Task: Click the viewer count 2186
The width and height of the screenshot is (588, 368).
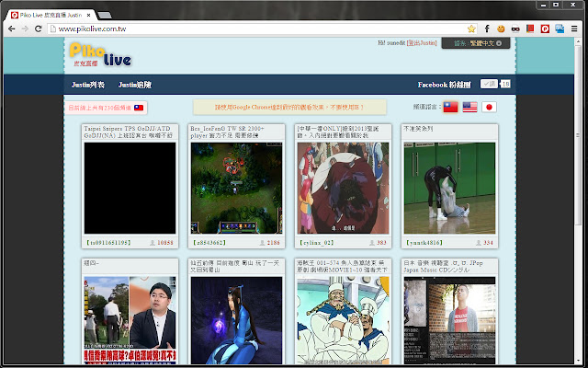Action: point(274,243)
